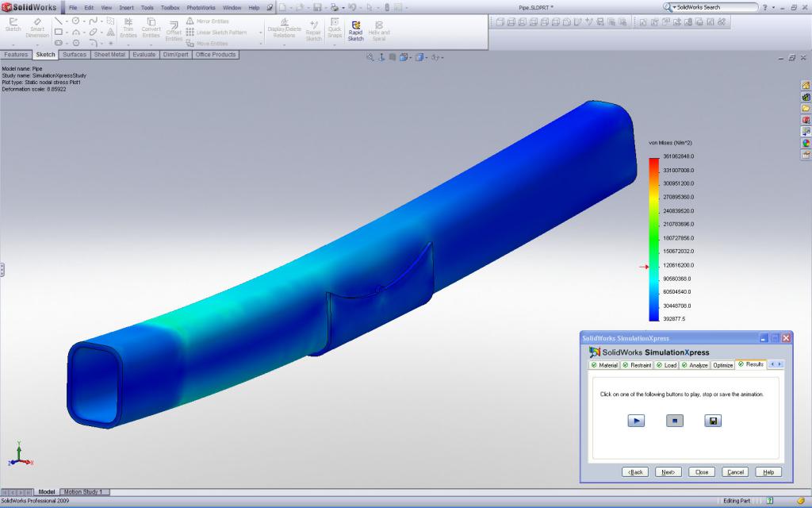Click the Quick Snaps tool
The height and width of the screenshot is (508, 812).
click(335, 28)
